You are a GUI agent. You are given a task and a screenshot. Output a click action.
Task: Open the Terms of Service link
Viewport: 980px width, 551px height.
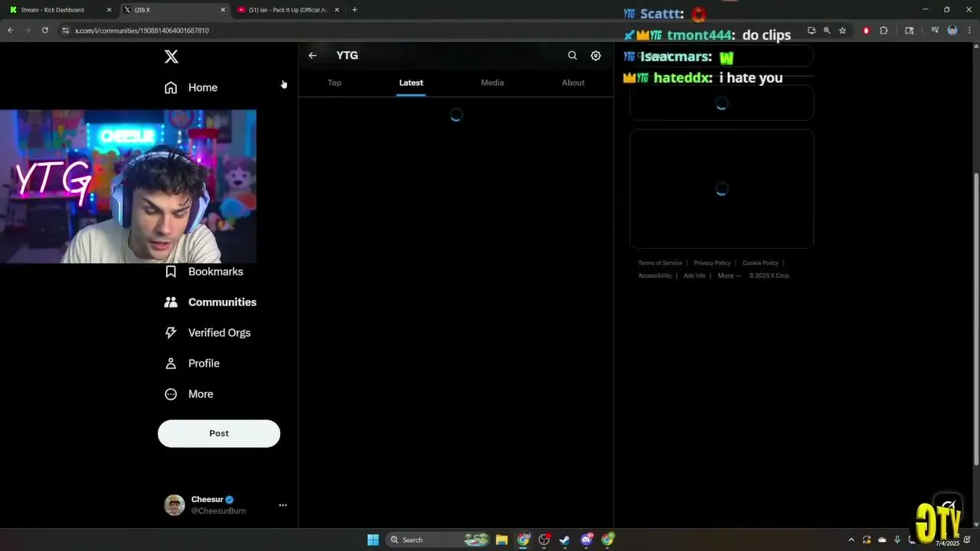pyautogui.click(x=660, y=263)
